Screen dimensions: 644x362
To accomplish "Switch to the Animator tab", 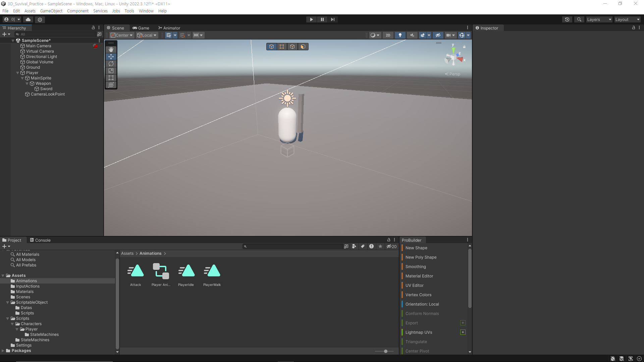I will tap(169, 28).
